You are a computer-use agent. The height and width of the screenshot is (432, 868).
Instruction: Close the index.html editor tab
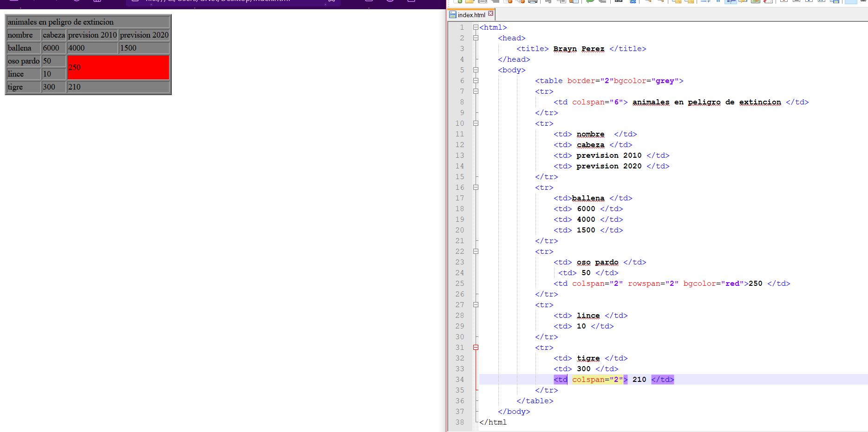[490, 14]
